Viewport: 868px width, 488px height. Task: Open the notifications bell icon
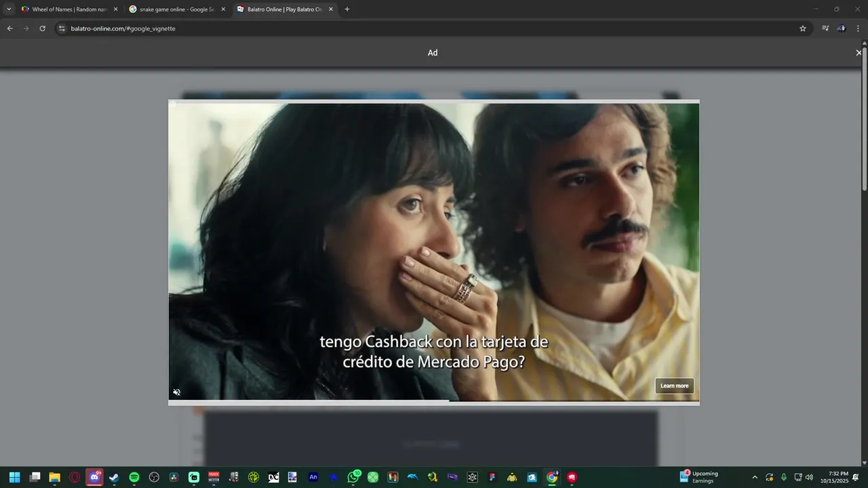click(x=856, y=477)
